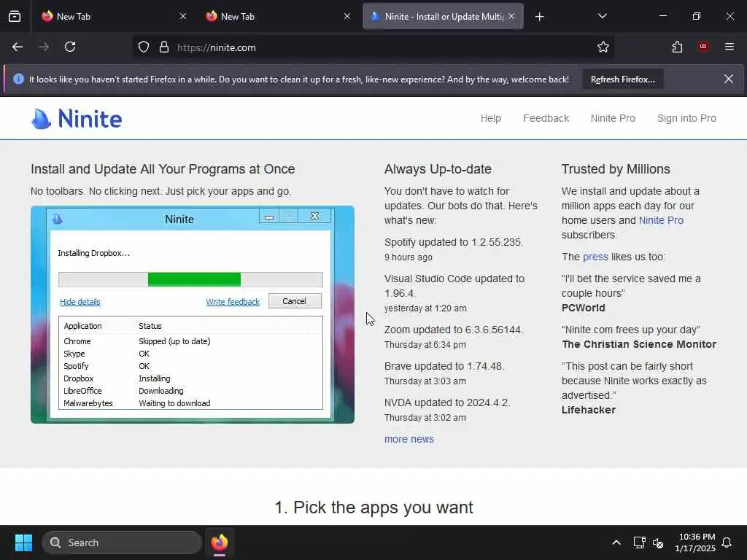This screenshot has height=560, width=747.
Task: Select the Ninite browser tab
Action: point(443,16)
